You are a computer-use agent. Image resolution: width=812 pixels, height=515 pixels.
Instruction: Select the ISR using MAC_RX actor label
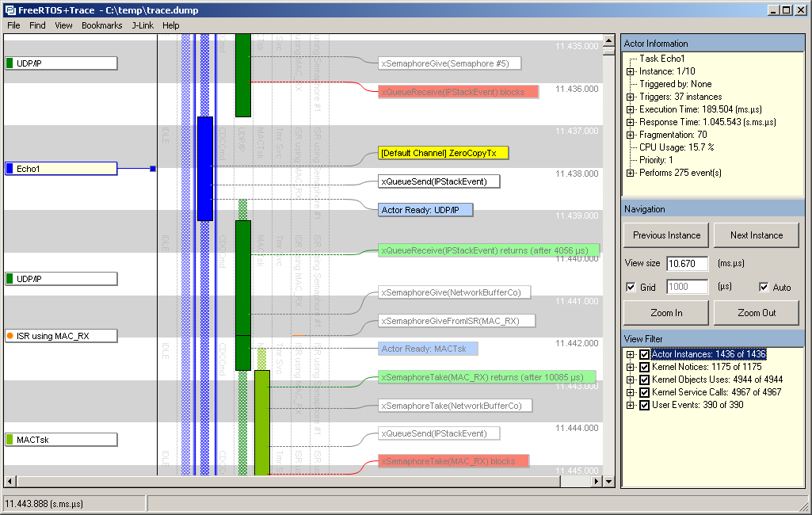pyautogui.click(x=61, y=336)
